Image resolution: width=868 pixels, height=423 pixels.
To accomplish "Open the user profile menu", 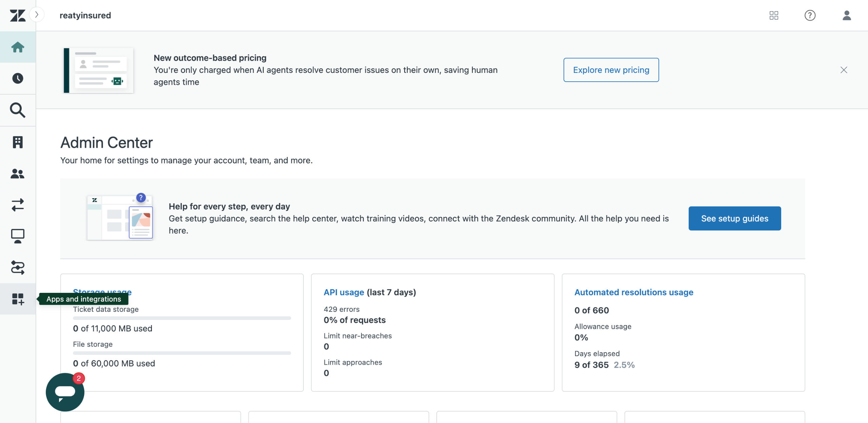I will tap(847, 15).
